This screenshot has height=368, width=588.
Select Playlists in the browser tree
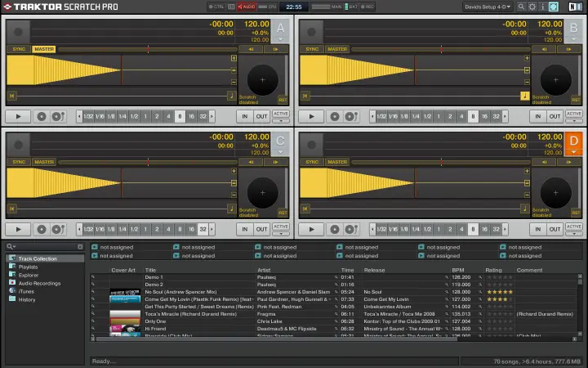(29, 267)
